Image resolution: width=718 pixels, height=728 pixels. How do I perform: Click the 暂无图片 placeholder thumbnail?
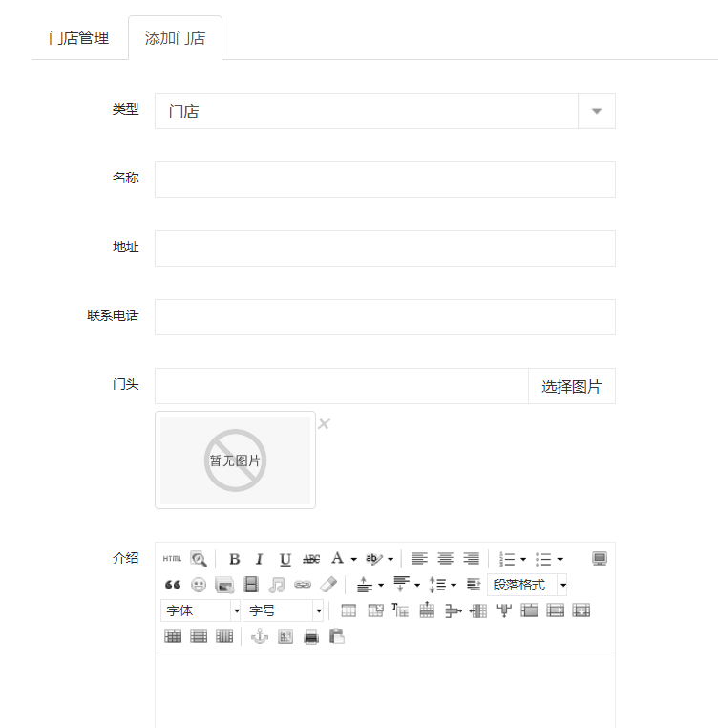235,460
